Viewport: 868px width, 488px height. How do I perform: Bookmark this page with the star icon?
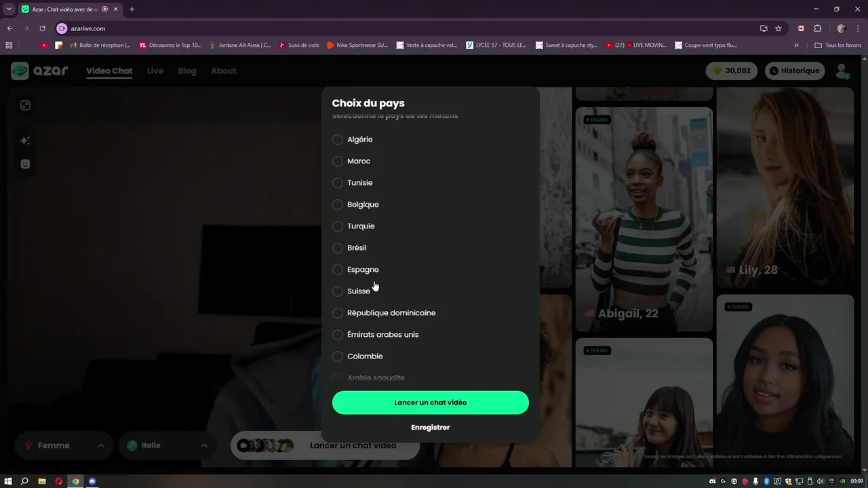pos(778,28)
